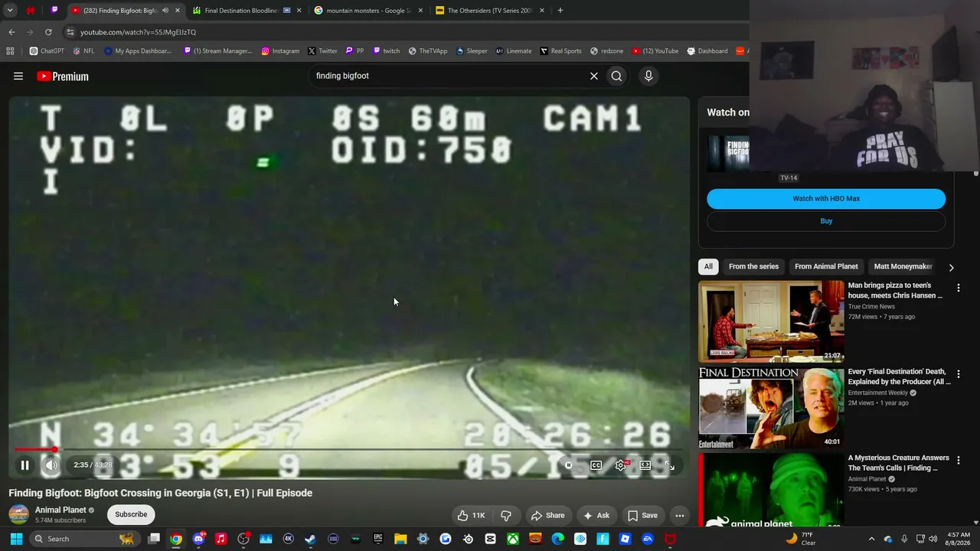This screenshot has height=551, width=980.
Task: Open the Chrome apps grid shortcut
Action: click(x=10, y=51)
